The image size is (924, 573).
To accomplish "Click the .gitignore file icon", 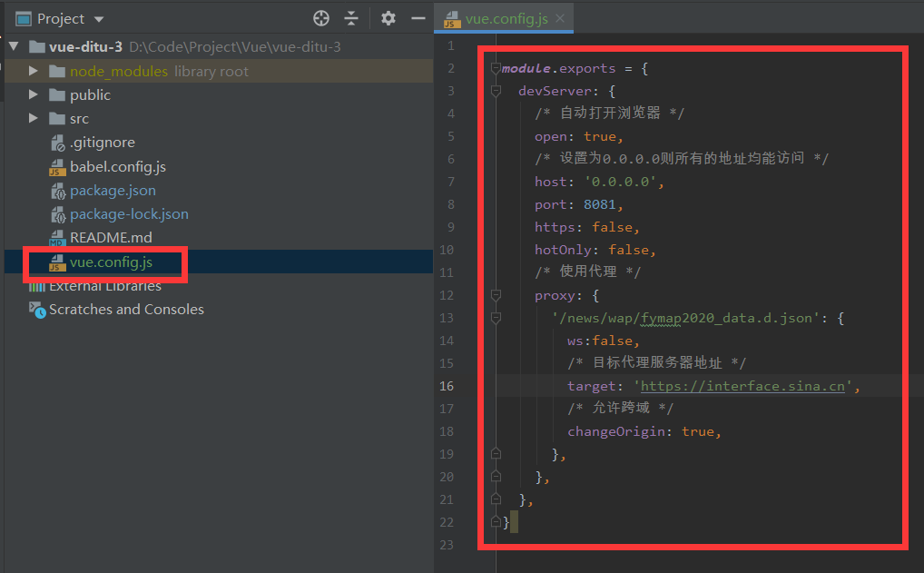I will (x=58, y=143).
